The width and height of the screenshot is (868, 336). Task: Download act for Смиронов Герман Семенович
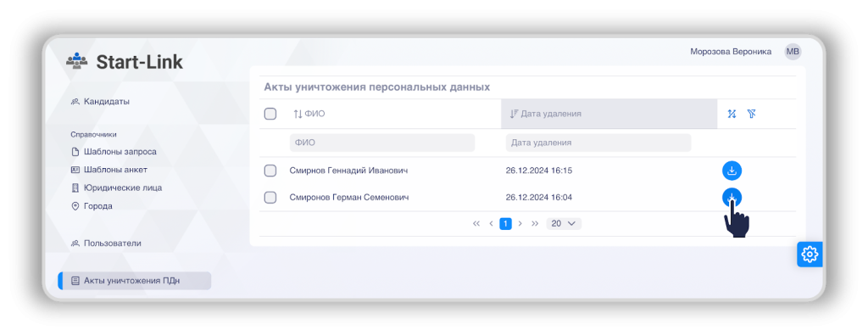(x=732, y=197)
